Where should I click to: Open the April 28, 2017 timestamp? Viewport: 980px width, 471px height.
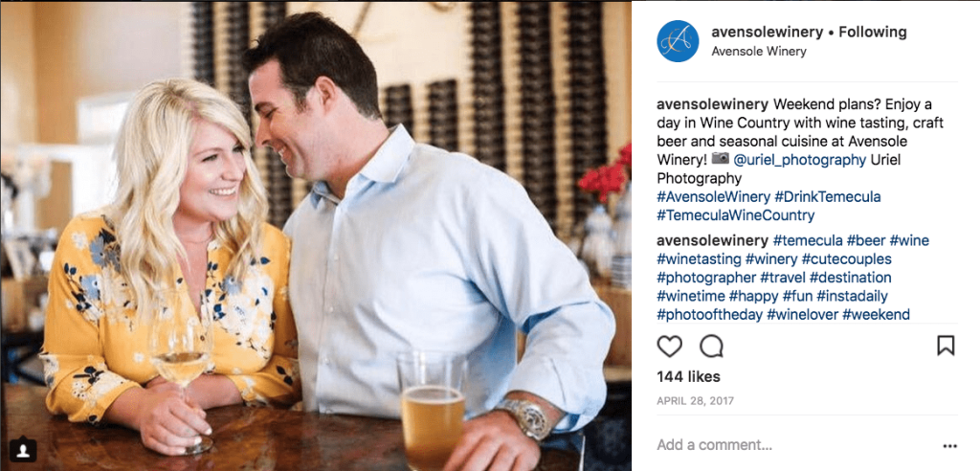point(695,401)
